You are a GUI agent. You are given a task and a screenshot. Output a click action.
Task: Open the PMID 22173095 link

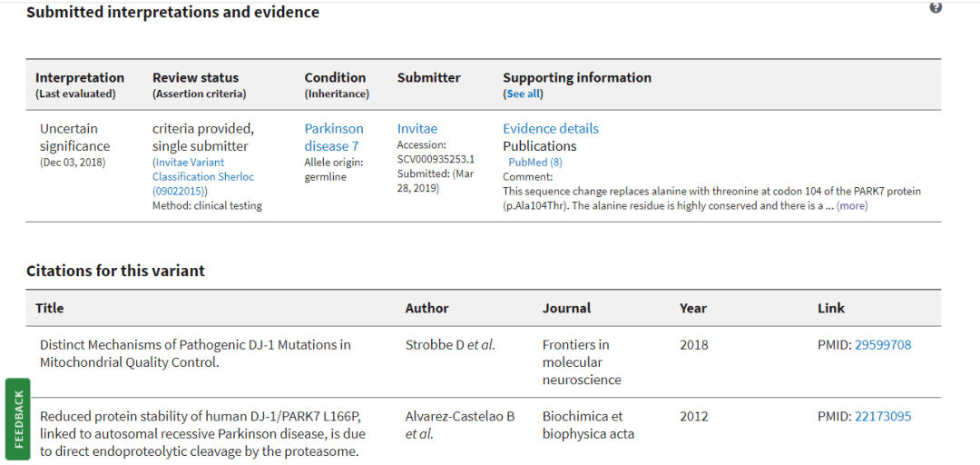(x=883, y=416)
